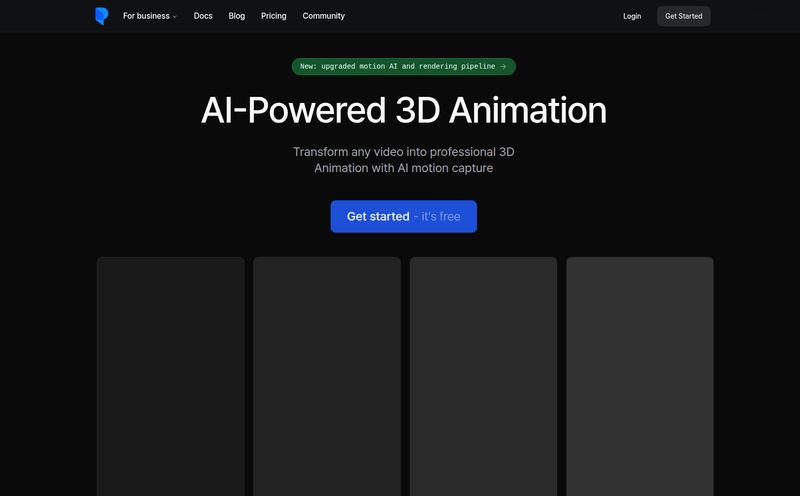The height and width of the screenshot is (496, 800).
Task: Click the Transform any video subtitle text
Action: point(403,159)
